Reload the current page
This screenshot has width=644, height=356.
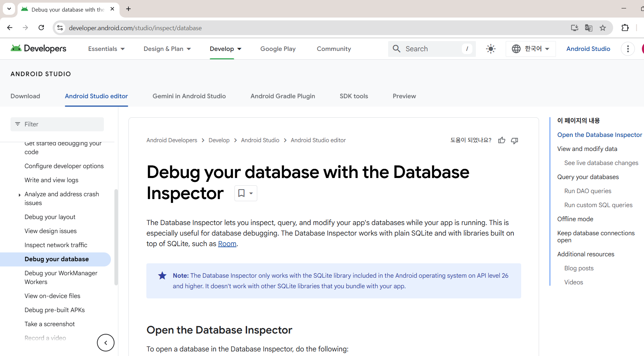pos(41,28)
